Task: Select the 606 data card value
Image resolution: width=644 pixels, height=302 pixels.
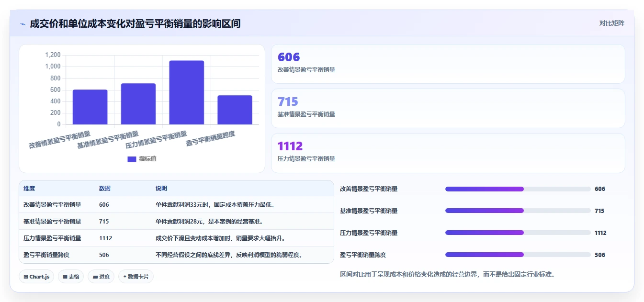Action: [289, 57]
